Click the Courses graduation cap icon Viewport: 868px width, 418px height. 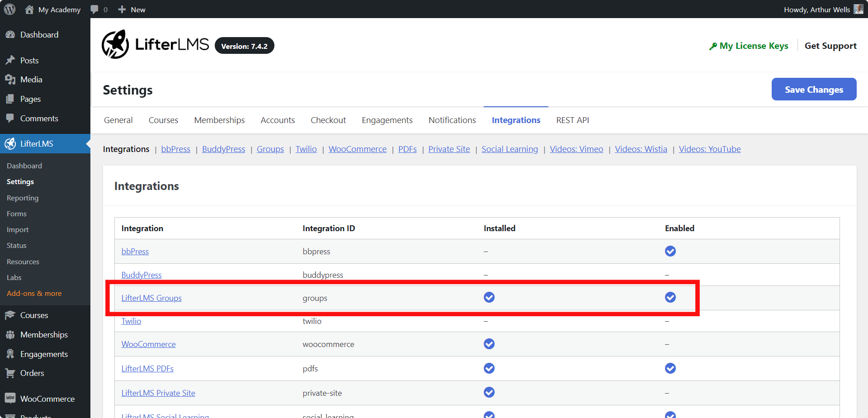click(10, 315)
